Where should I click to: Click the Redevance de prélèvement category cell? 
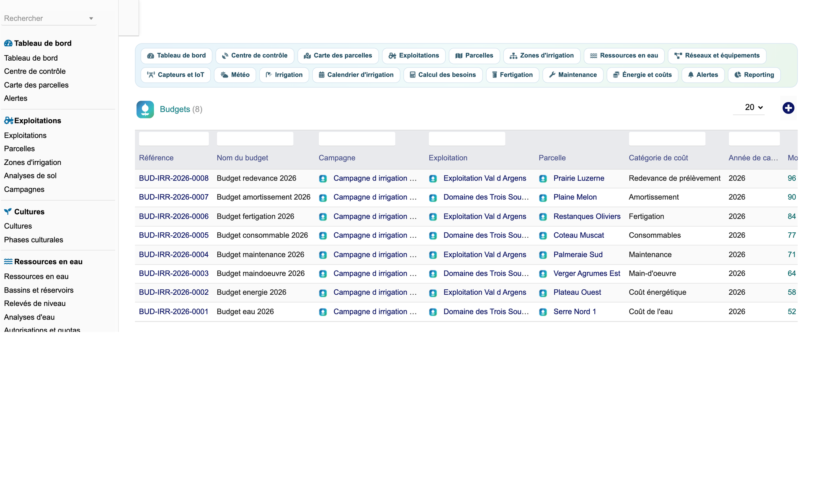point(675,178)
